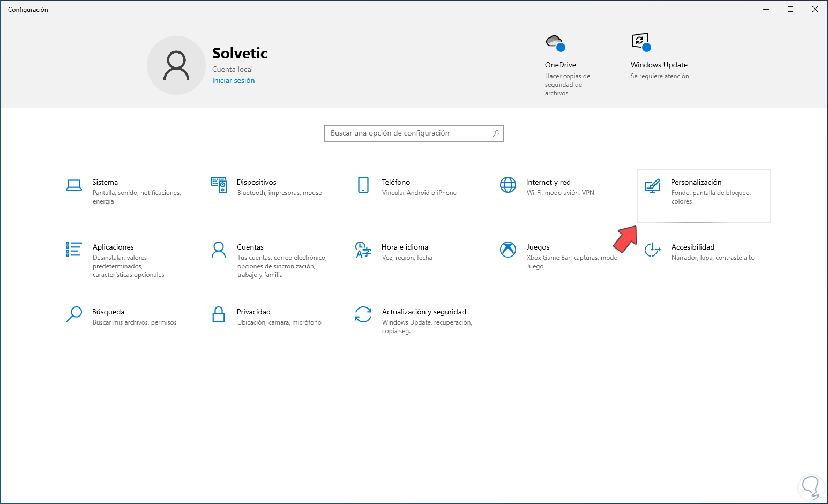The height and width of the screenshot is (504, 828).
Task: Open the OneDrive cloud status icon
Action: coord(555,42)
